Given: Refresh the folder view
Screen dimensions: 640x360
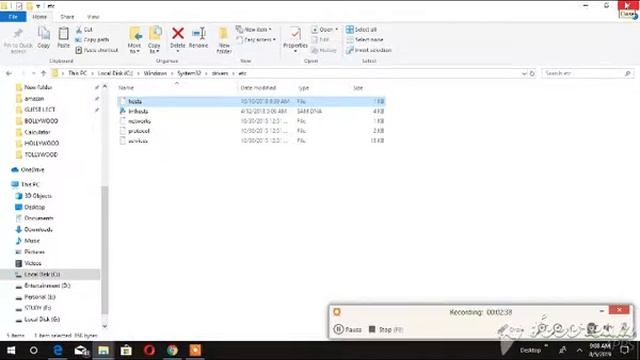Looking at the screenshot, I should (532, 73).
